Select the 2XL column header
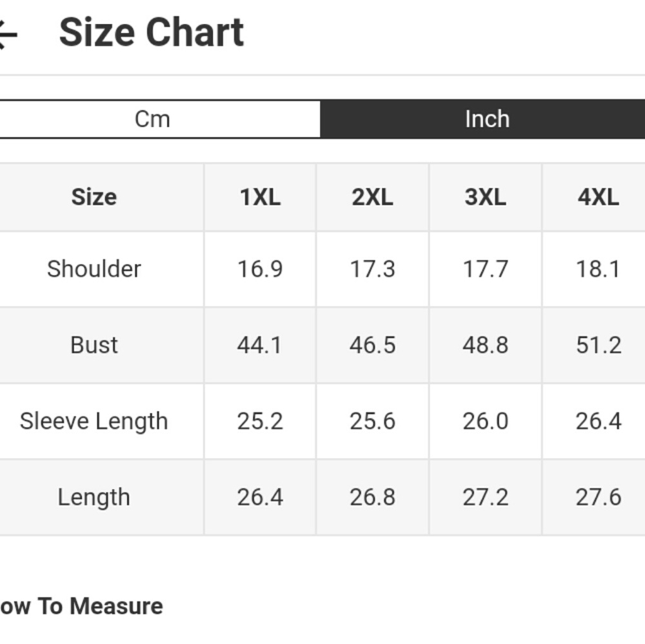The width and height of the screenshot is (645, 644). point(372,197)
